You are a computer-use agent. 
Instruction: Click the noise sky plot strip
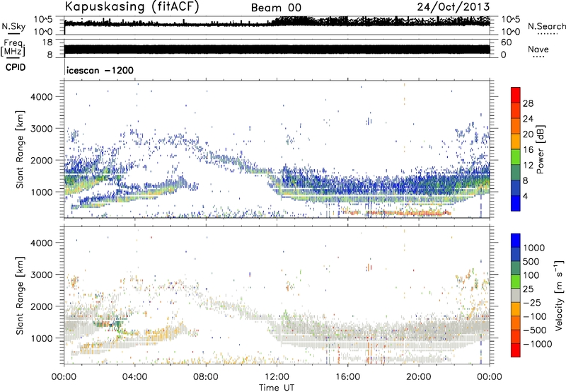[277, 25]
